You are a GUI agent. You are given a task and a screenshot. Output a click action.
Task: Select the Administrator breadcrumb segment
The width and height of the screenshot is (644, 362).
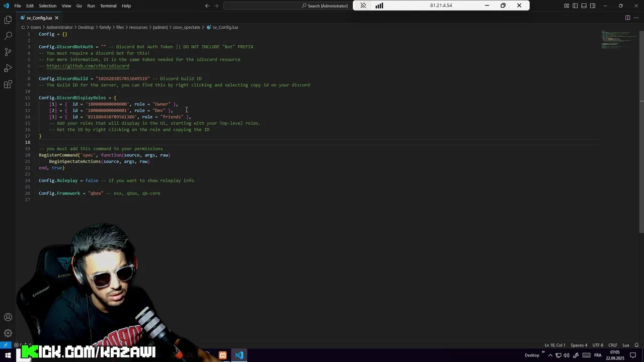click(x=59, y=27)
